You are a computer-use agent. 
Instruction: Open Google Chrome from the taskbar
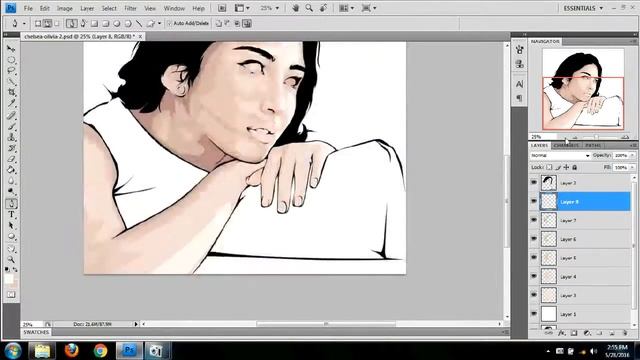(100, 351)
